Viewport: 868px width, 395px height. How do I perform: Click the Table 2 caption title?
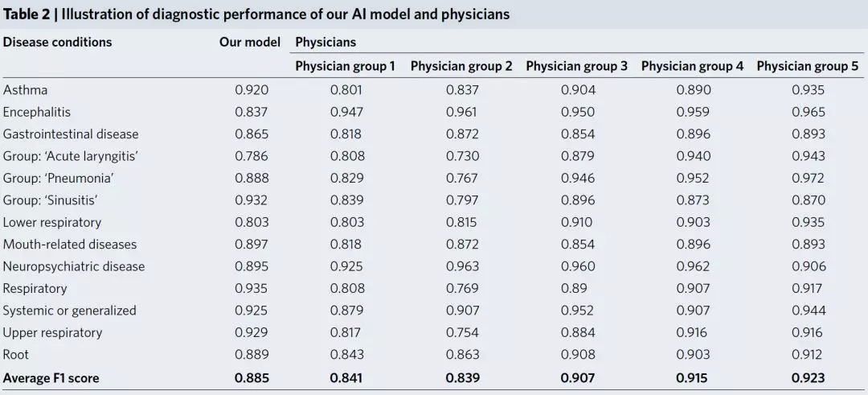tap(256, 14)
